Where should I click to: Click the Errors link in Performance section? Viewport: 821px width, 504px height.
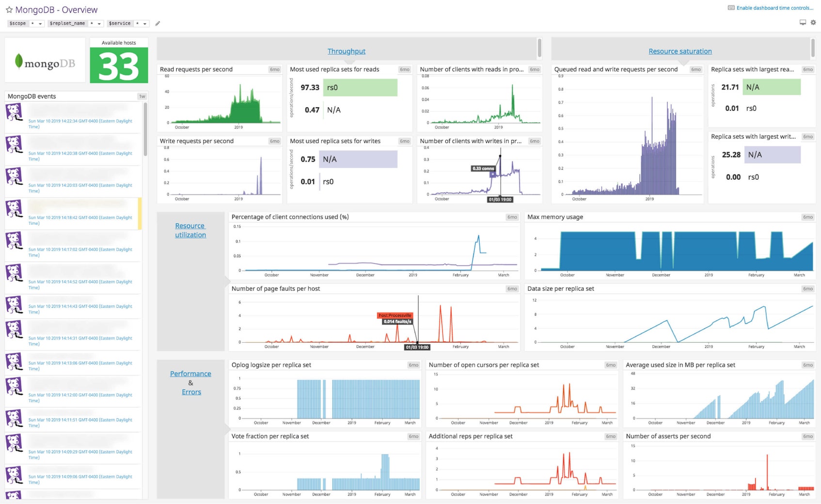pos(191,392)
